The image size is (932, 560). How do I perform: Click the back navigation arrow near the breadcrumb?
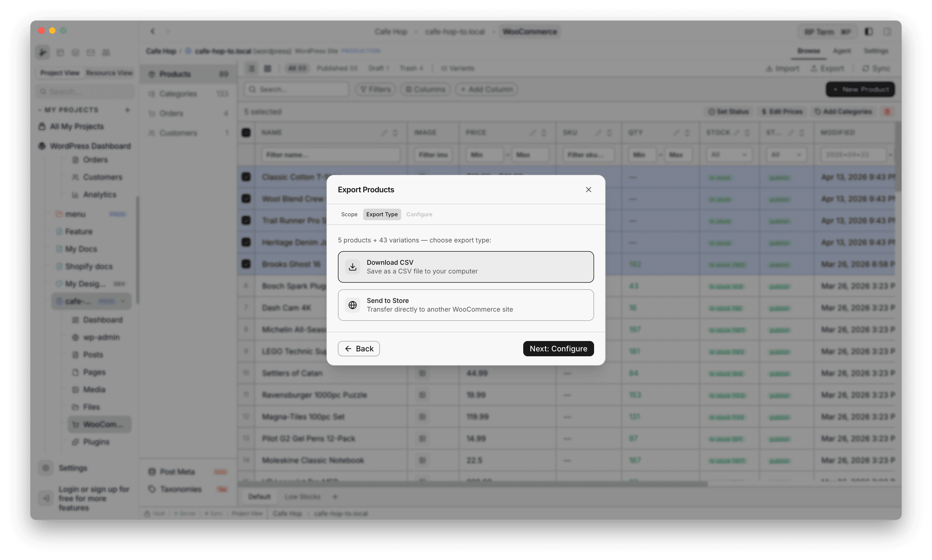153,31
